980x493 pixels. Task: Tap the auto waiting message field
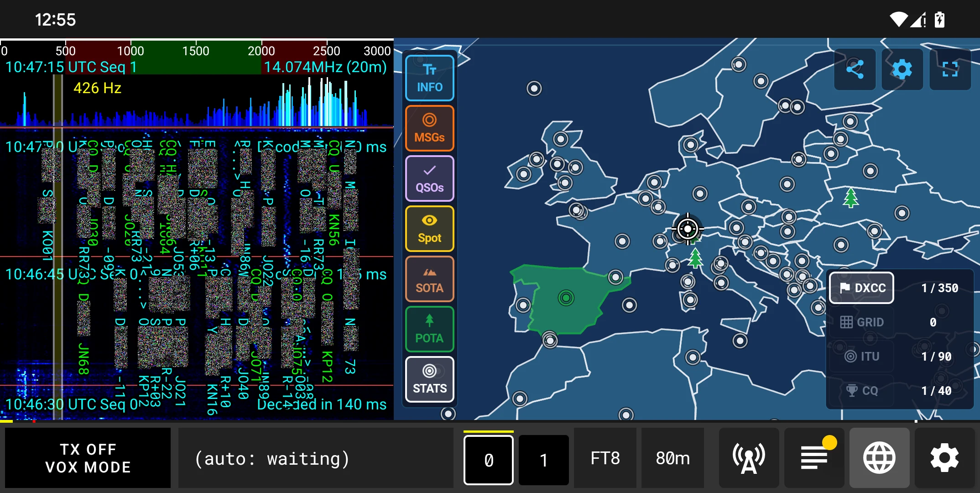pos(316,458)
